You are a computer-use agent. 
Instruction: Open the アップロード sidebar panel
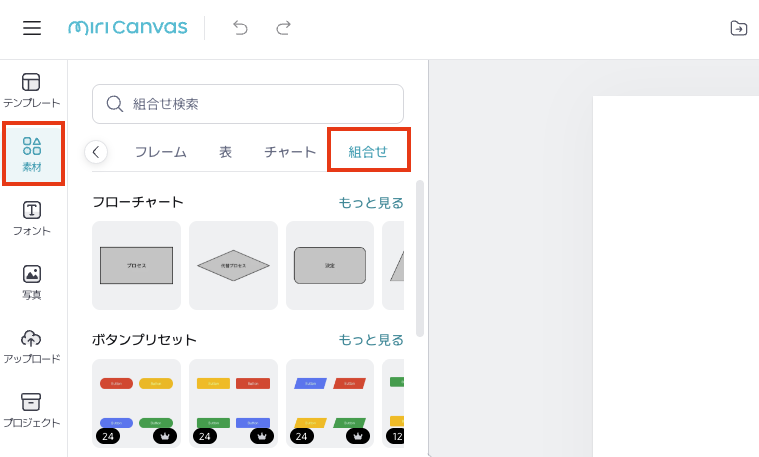(x=32, y=346)
